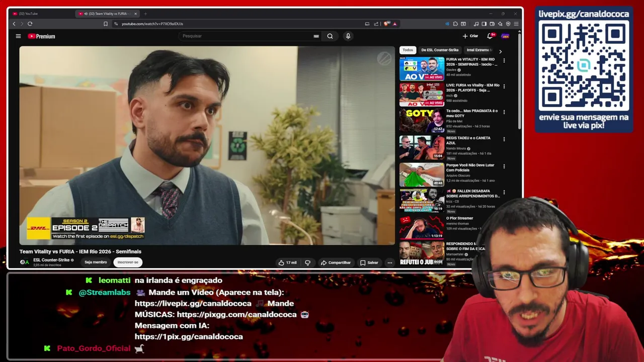The image size is (644, 362).
Task: Click the share page icon in address bar
Action: tap(376, 24)
